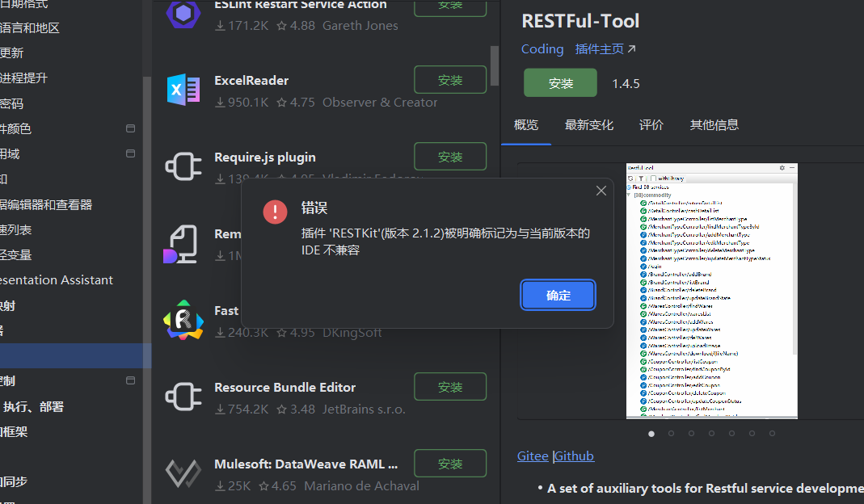The height and width of the screenshot is (504, 864).
Task: Open Presentation Assistant settings item
Action: [57, 280]
